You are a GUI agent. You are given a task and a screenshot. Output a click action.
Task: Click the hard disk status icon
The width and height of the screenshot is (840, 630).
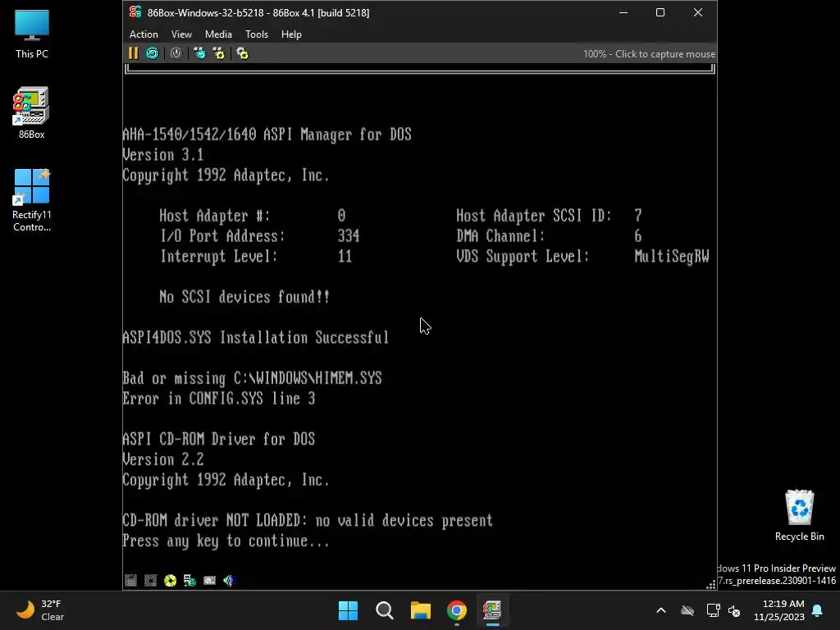coord(209,580)
